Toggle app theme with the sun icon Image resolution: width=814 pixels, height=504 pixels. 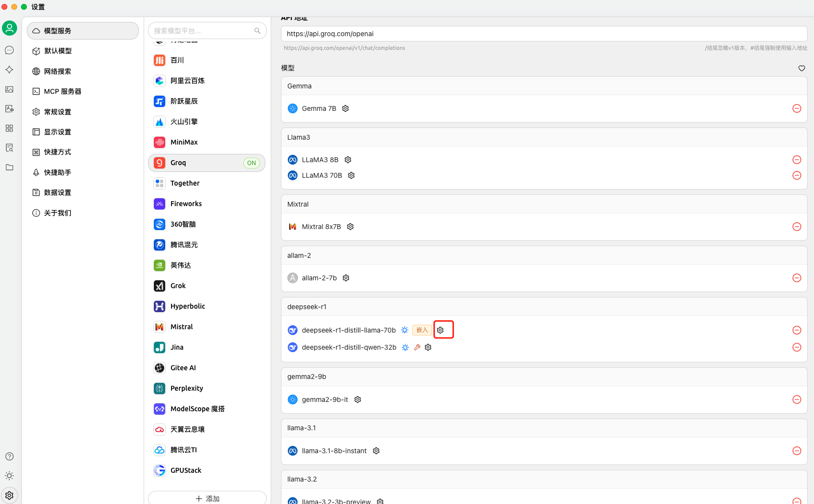coord(9,475)
